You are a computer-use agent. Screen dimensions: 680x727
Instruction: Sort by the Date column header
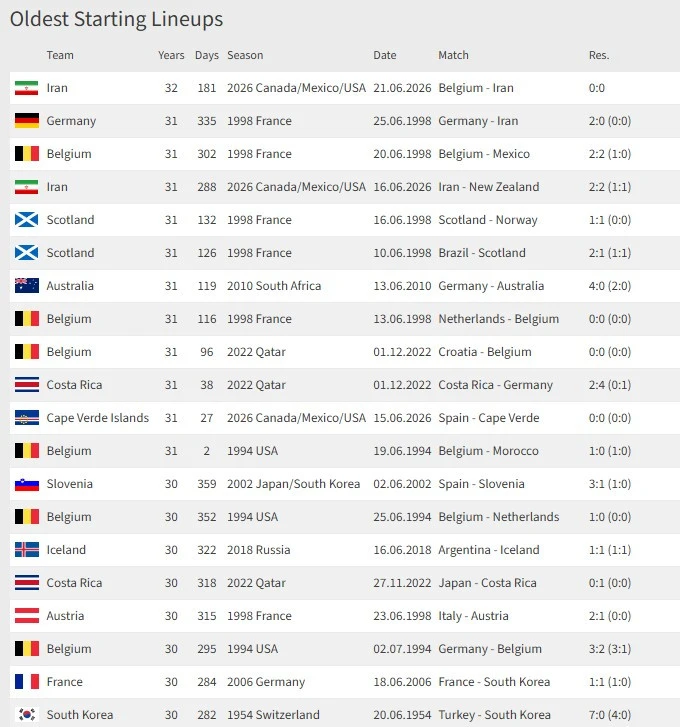385,55
